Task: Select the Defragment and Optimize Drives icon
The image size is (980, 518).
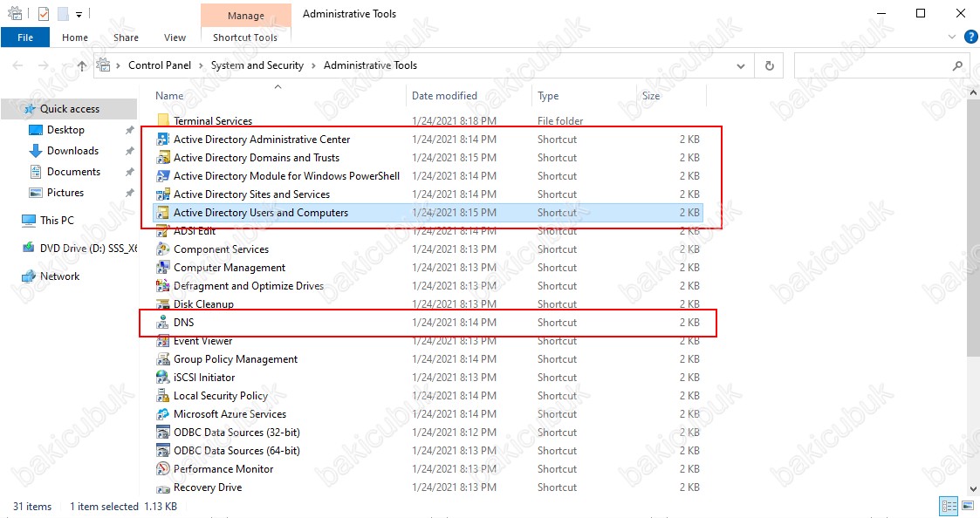Action: [x=162, y=285]
